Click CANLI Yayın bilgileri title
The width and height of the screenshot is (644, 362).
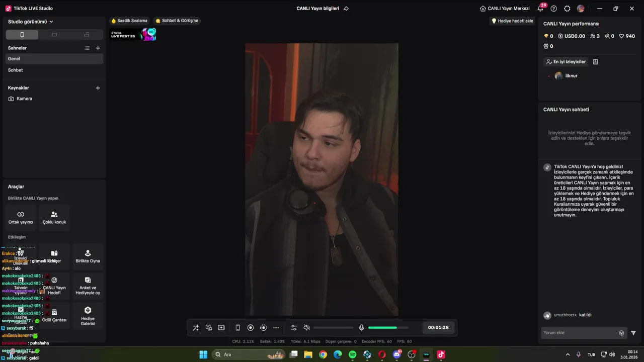click(318, 9)
